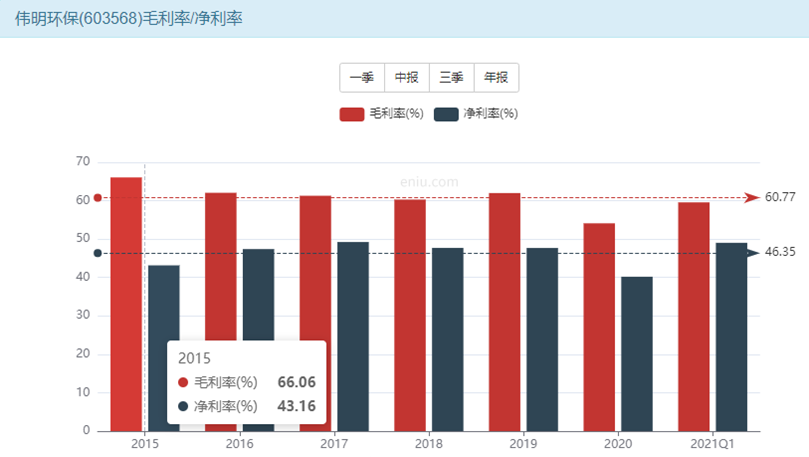Select the 三季 third-quarter tab
This screenshot has height=457, width=809.
[451, 78]
